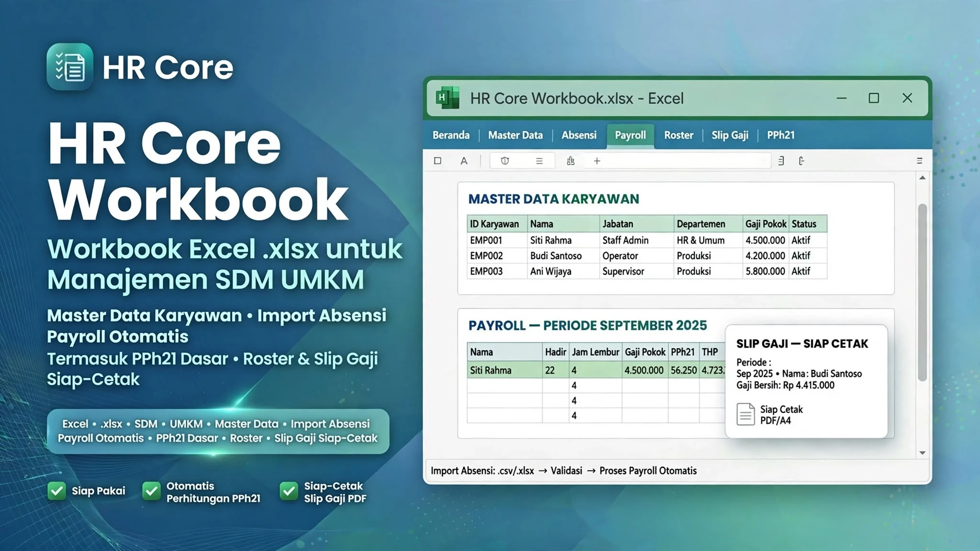Click the scroll down arrow in the sheet
The width and height of the screenshot is (980, 551).
(x=922, y=452)
